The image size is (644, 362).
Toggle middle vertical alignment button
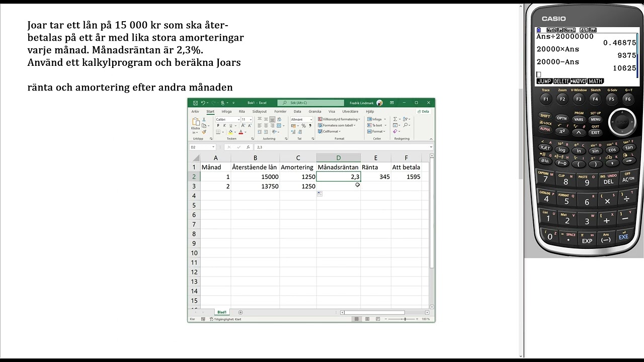[266, 119]
